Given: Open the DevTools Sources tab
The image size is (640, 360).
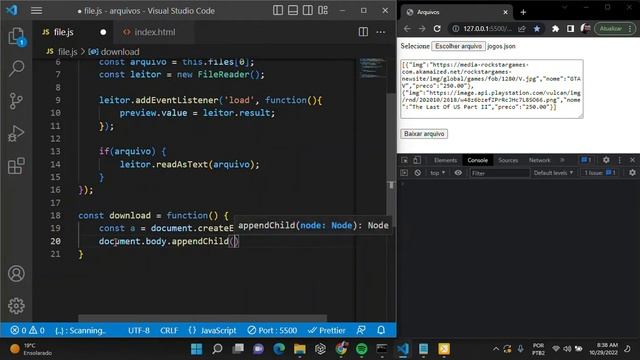Looking at the screenshot, I should point(508,160).
